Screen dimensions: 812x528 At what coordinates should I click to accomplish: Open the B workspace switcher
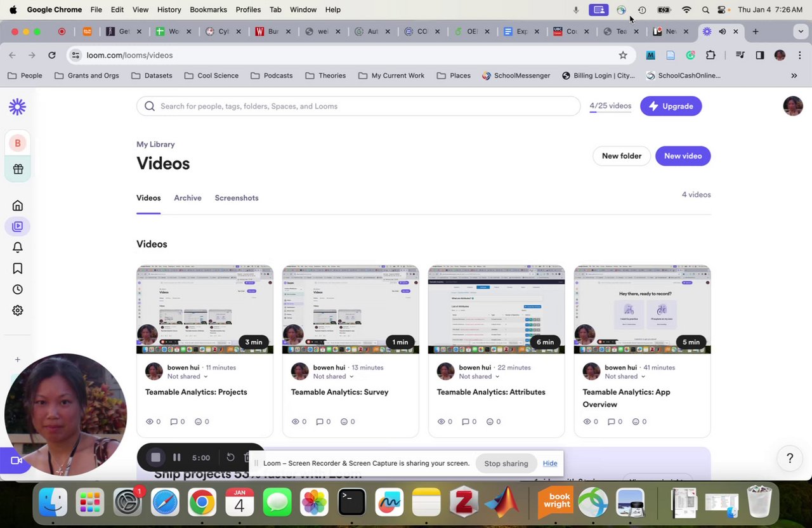point(18,143)
